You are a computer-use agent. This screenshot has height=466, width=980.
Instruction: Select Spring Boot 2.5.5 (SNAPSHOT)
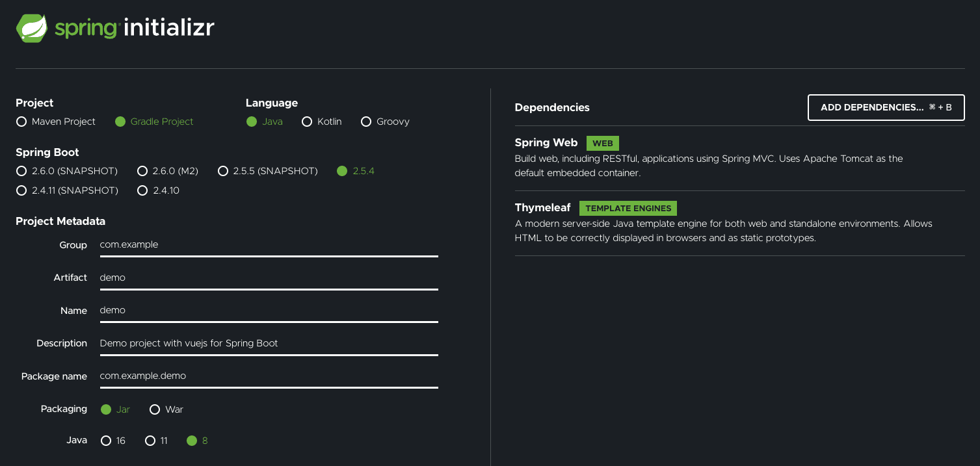click(268, 171)
